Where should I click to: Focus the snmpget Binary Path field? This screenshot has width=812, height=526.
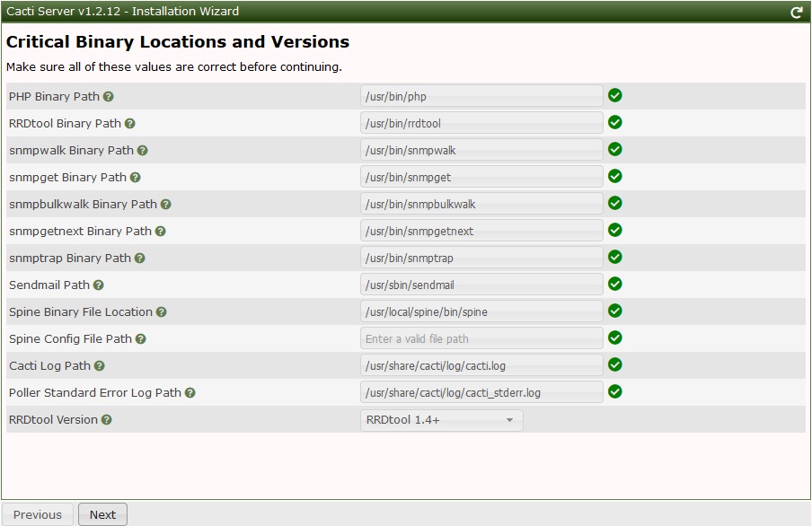point(481,177)
